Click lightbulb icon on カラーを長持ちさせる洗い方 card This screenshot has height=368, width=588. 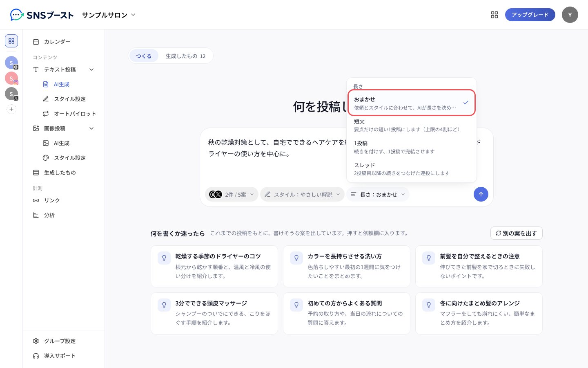click(x=296, y=258)
